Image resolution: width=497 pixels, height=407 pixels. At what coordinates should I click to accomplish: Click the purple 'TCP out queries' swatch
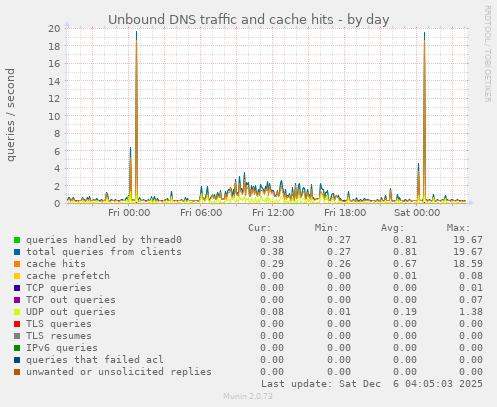pyautogui.click(x=17, y=300)
